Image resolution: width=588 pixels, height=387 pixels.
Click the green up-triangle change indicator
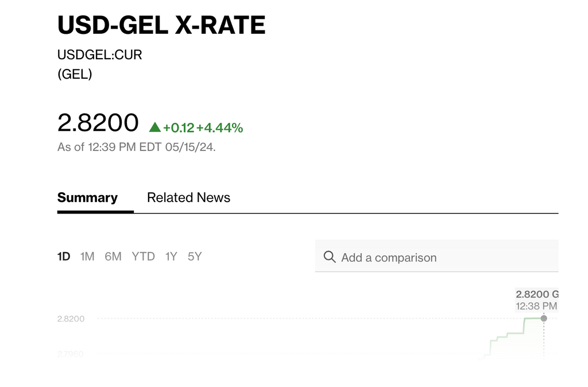coord(155,127)
